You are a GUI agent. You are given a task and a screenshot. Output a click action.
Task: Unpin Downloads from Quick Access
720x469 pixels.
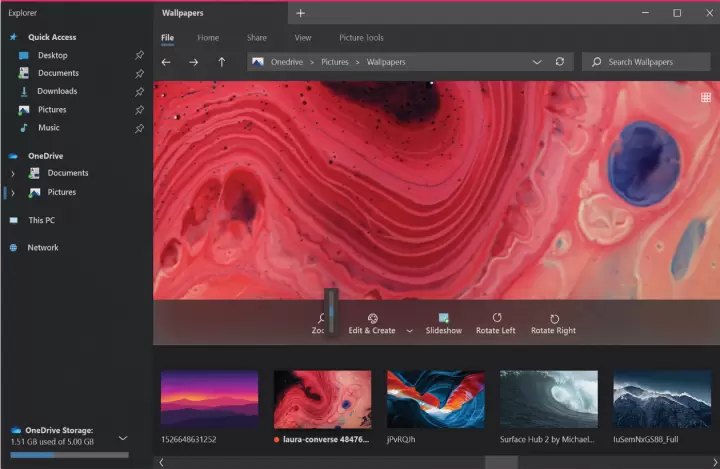coord(139,91)
